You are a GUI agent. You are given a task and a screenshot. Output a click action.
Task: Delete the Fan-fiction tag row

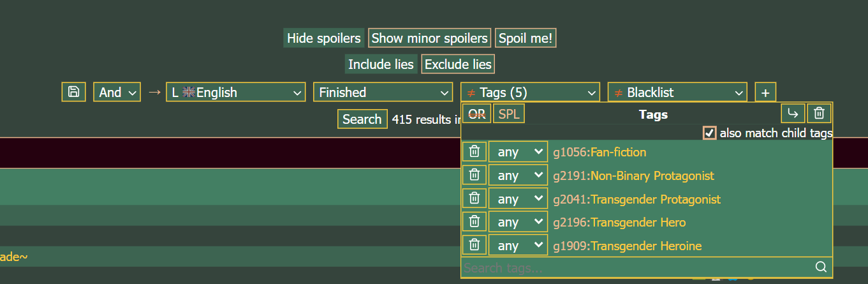click(474, 152)
